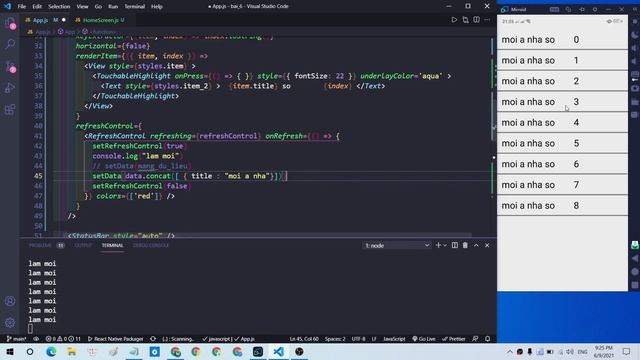Click the feedback icon in status bar
640x360 pixels.
pyautogui.click(x=475, y=339)
